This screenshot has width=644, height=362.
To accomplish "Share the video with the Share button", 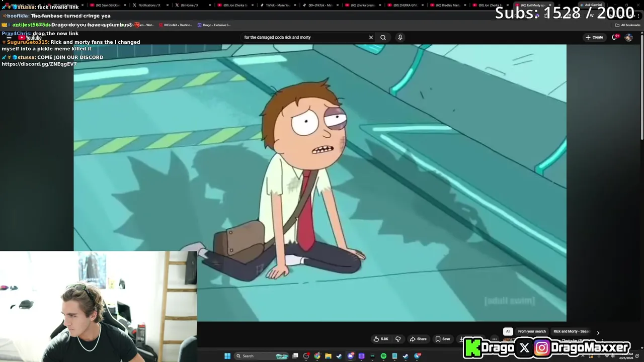I will [x=418, y=339].
